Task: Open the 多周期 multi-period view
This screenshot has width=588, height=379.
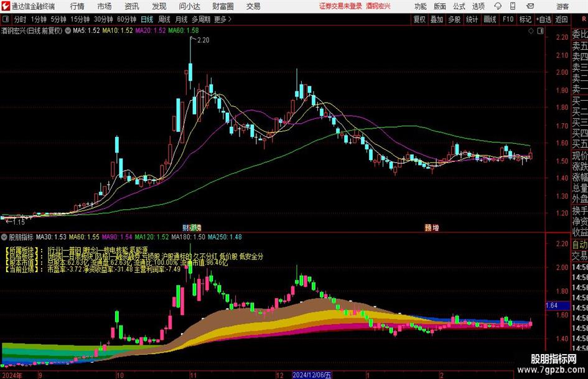Action: 201,19
